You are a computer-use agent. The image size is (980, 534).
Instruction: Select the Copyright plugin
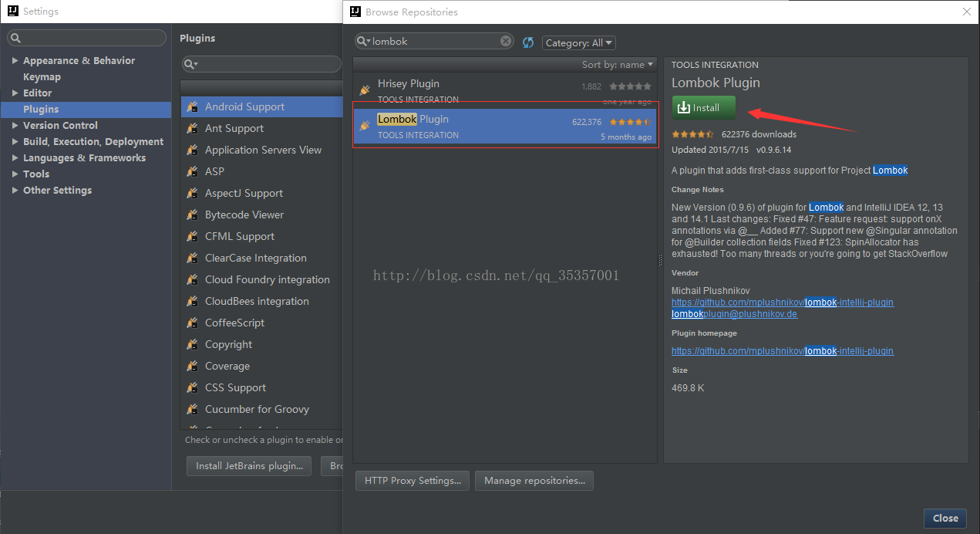click(x=262, y=345)
